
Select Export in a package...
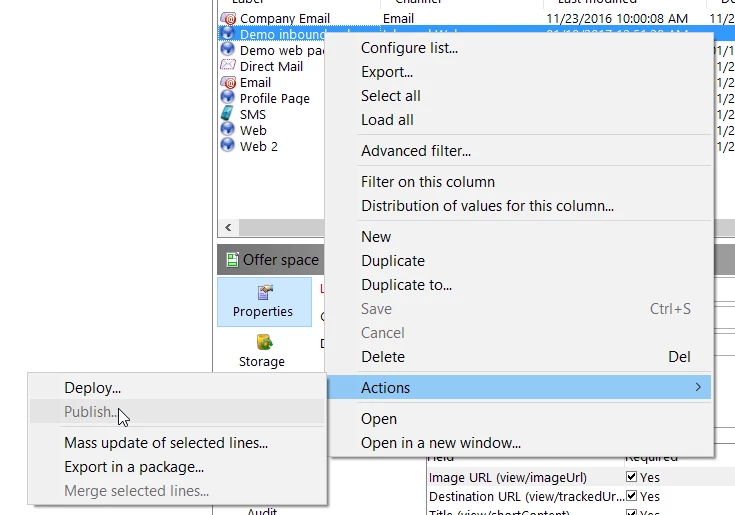134,467
